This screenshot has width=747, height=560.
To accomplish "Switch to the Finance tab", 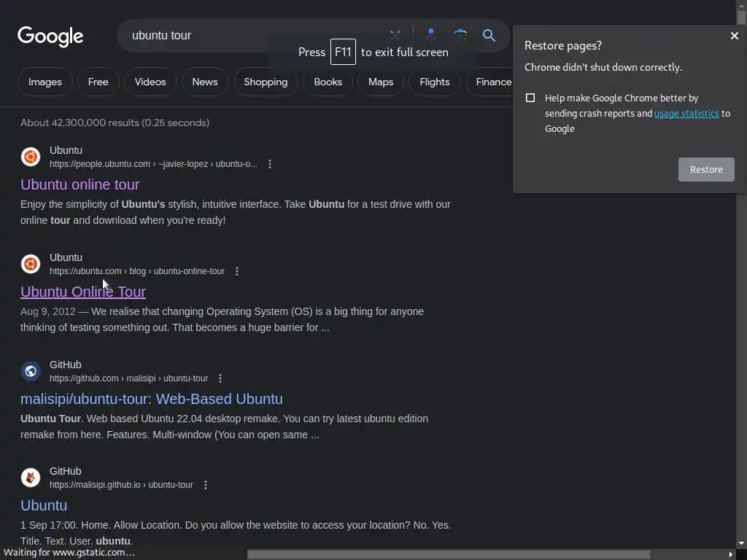I will 491,82.
